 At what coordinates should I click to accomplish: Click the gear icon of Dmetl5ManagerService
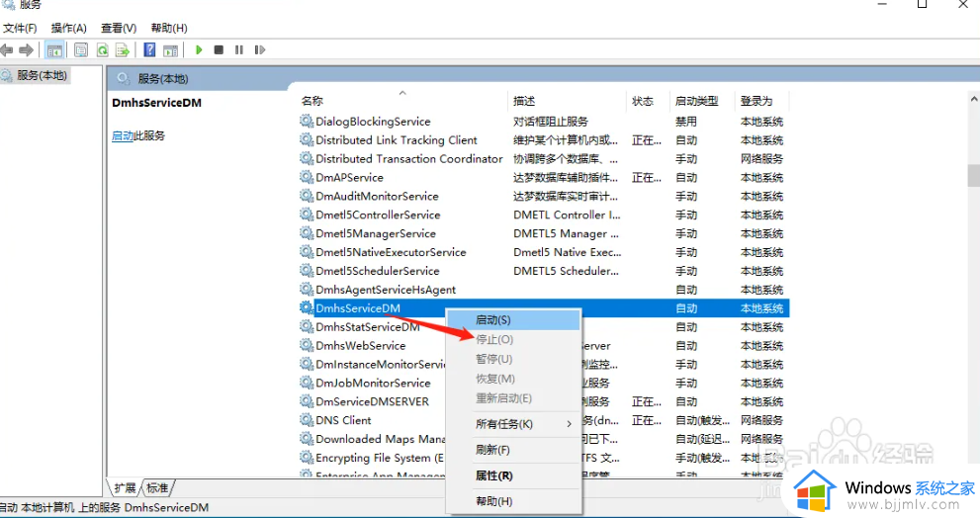pos(307,233)
